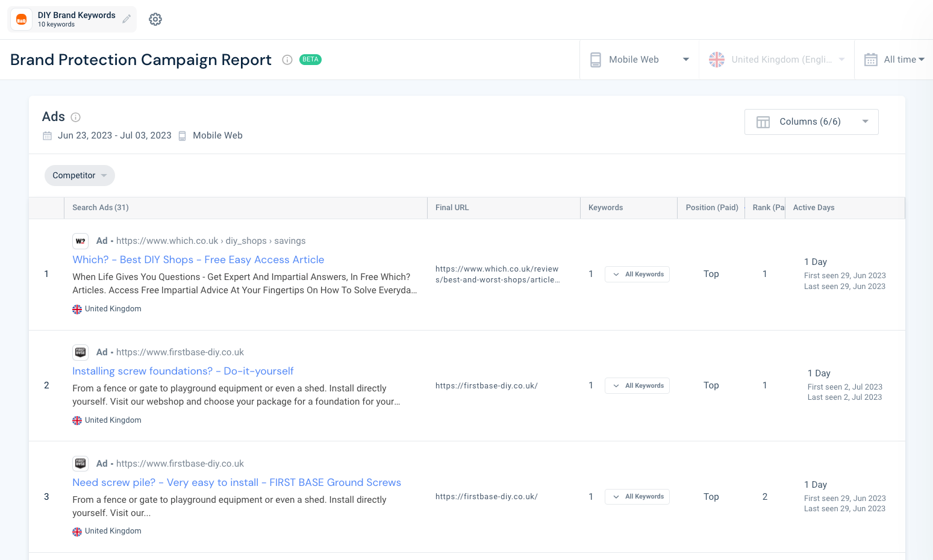
Task: Open the United Kingdom country dropdown
Action: tap(776, 60)
